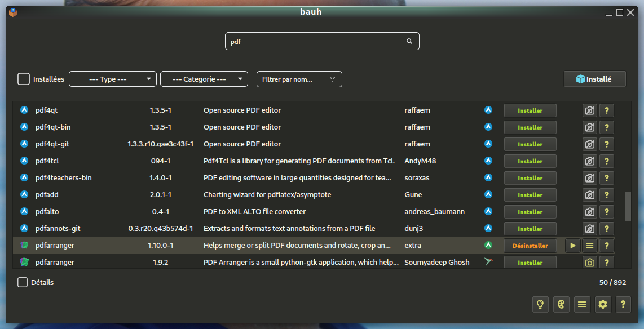The width and height of the screenshot is (644, 329).
Task: Click the search magnifier icon
Action: pos(409,41)
